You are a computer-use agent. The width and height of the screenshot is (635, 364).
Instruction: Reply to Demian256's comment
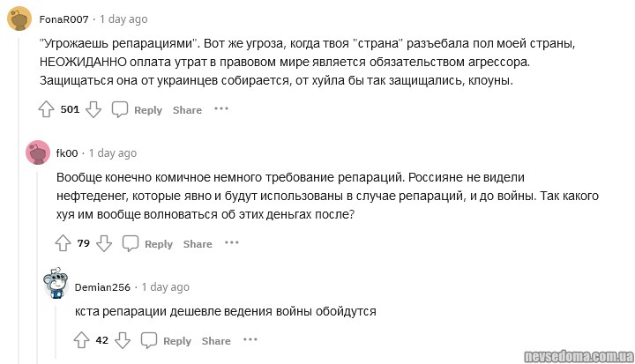coord(167,340)
